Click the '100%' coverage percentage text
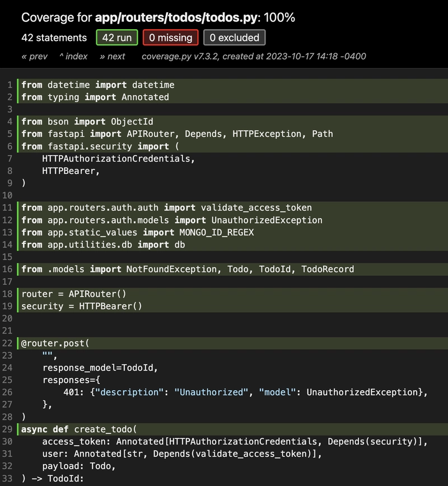 click(x=279, y=18)
